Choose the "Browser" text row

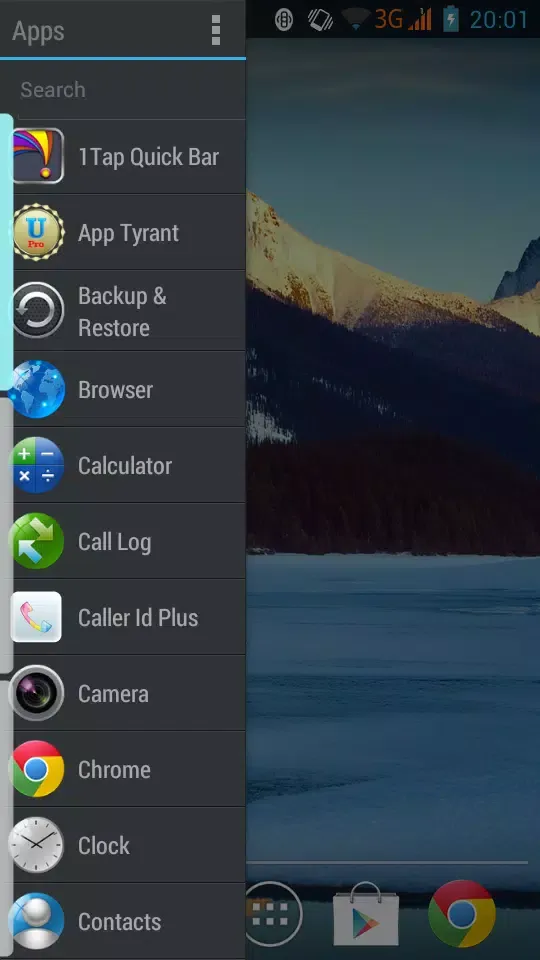[x=115, y=390]
